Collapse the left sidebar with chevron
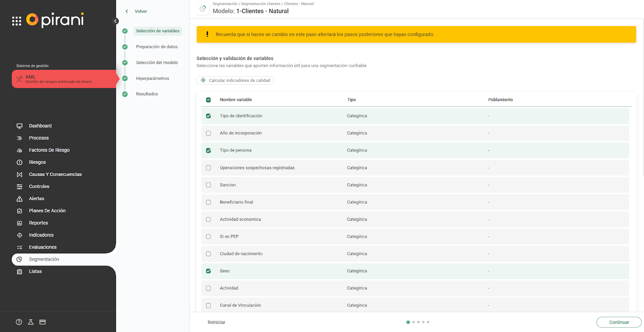The width and height of the screenshot is (644, 332). [116, 21]
